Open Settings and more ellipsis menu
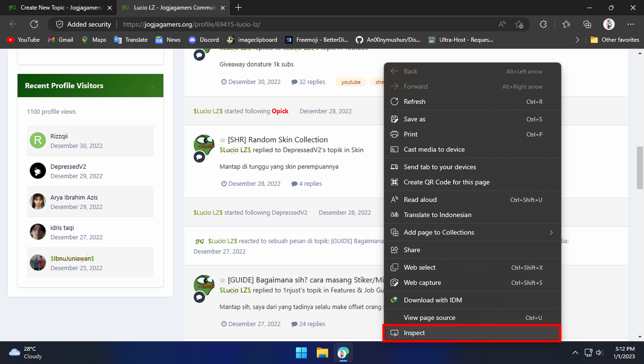 [x=630, y=24]
